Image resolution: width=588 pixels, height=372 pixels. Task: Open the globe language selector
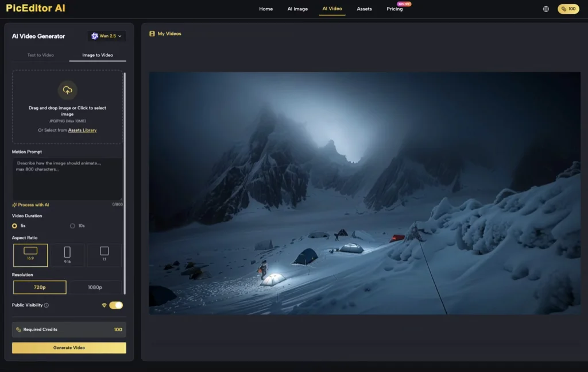[546, 9]
